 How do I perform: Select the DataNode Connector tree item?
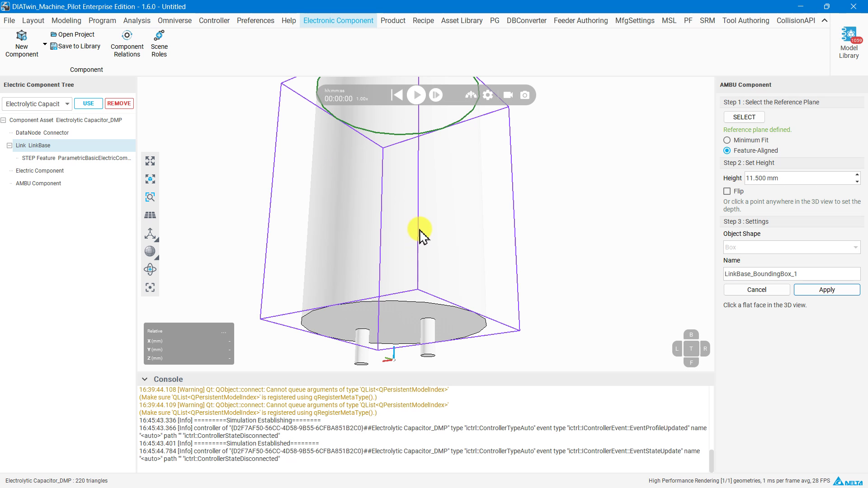[x=42, y=133]
